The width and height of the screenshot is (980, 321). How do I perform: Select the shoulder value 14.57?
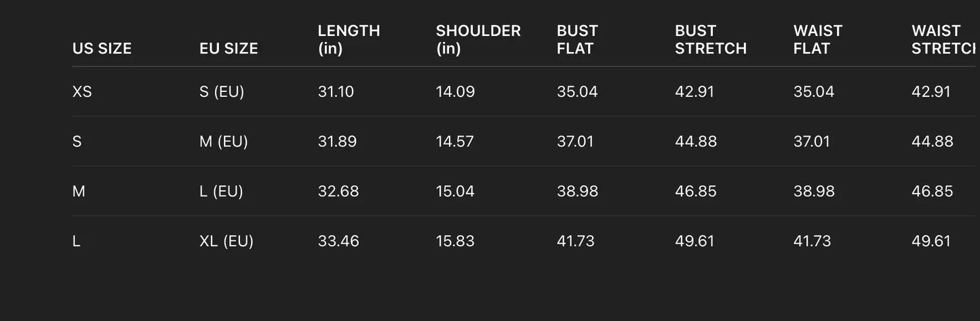454,142
